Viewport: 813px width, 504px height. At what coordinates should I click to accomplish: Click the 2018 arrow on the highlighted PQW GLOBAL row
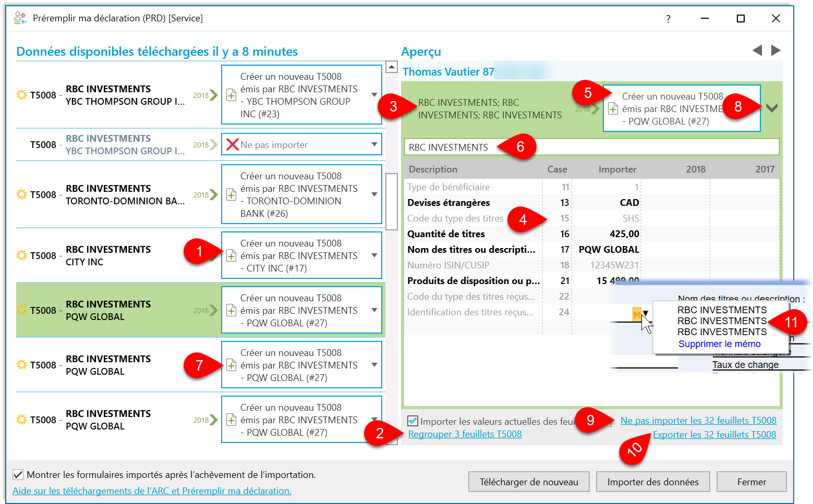205,311
